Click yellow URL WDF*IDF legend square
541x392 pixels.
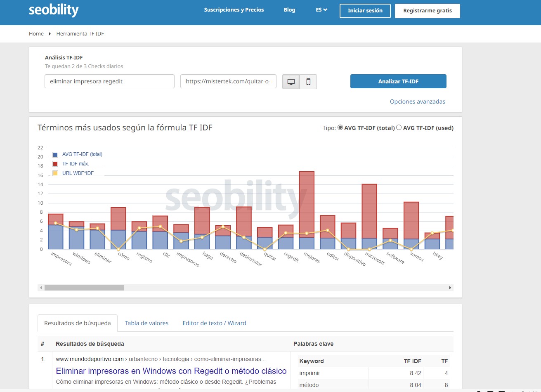[55, 173]
